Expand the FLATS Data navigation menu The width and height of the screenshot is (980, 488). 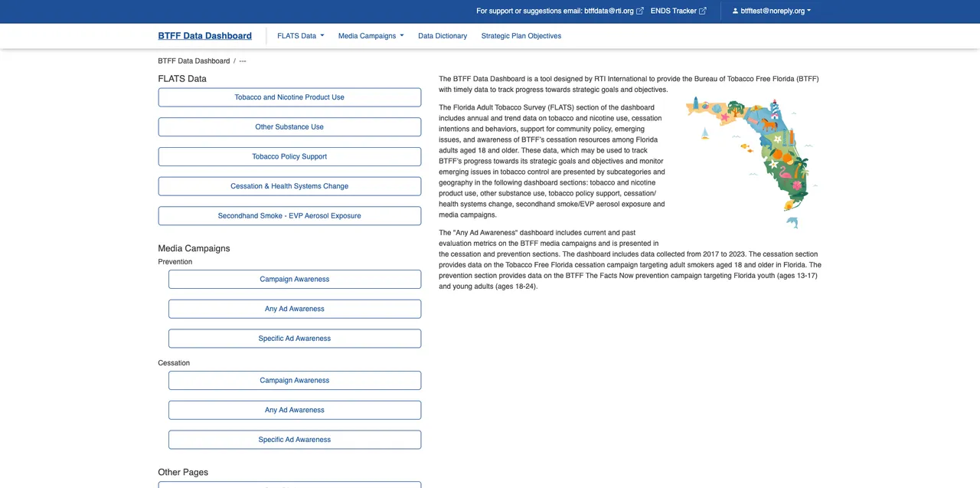tap(301, 36)
